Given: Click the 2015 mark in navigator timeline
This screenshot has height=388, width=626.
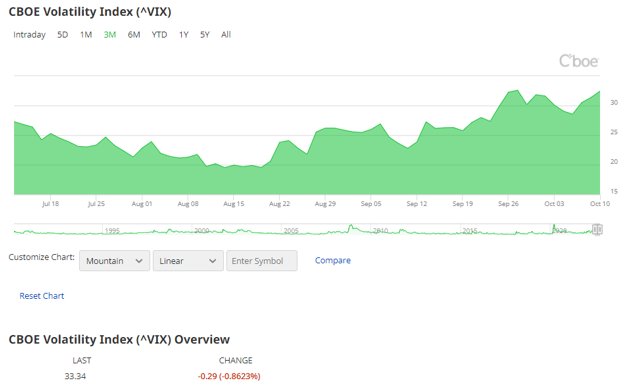Looking at the screenshot, I should [470, 231].
